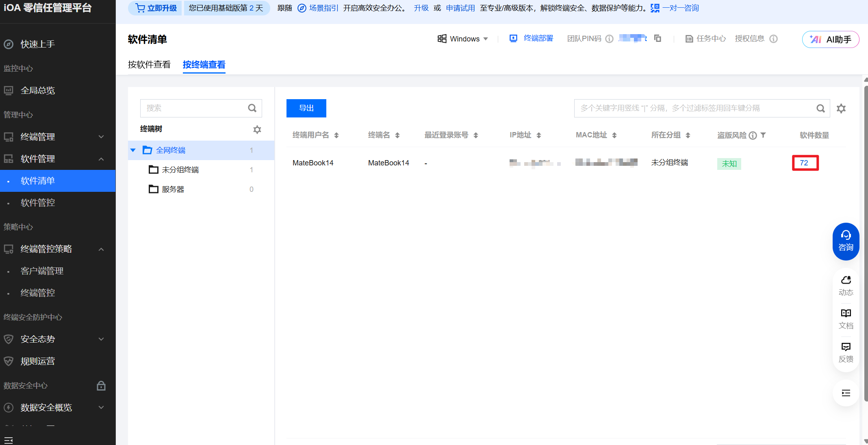
Task: Click the 导出 export button
Action: tap(306, 108)
